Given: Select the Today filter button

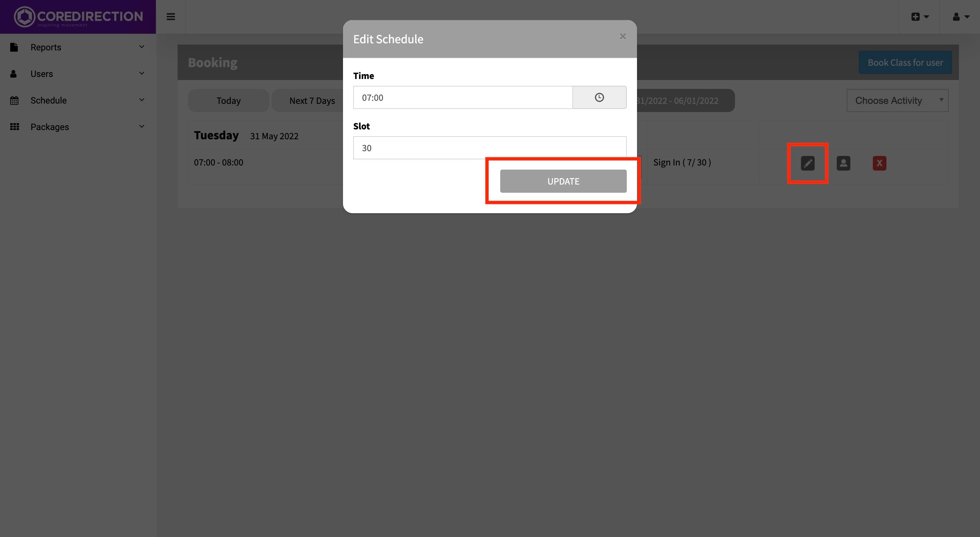Looking at the screenshot, I should coord(228,100).
